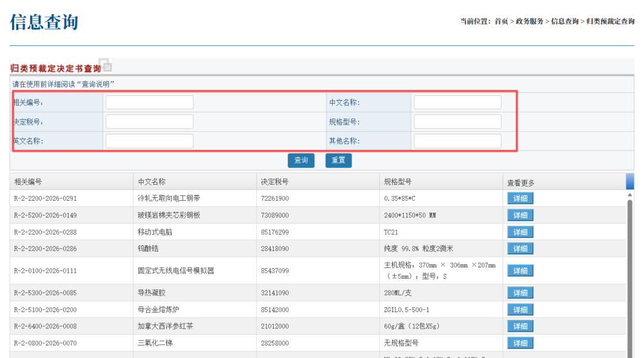The width and height of the screenshot is (644, 358).
Task: Click the 重置 reset button
Action: (x=339, y=160)
